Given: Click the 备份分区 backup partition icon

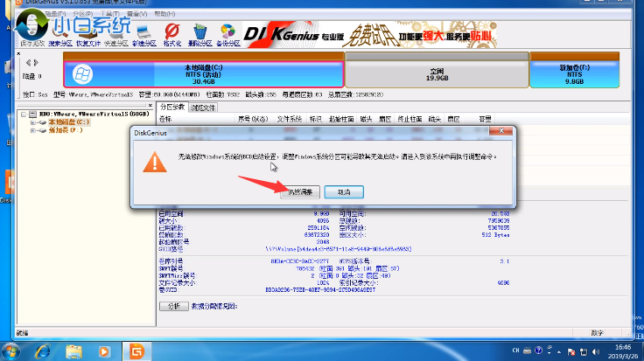Looking at the screenshot, I should 228,35.
